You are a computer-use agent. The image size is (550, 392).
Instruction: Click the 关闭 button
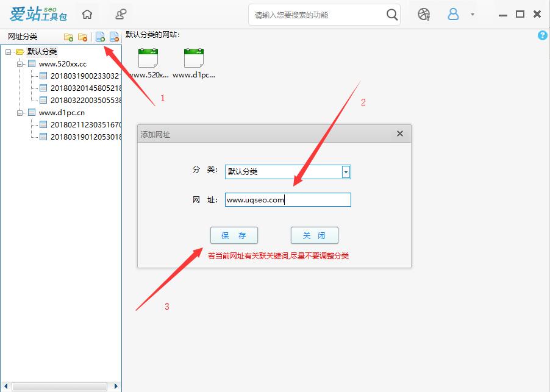pyautogui.click(x=314, y=235)
